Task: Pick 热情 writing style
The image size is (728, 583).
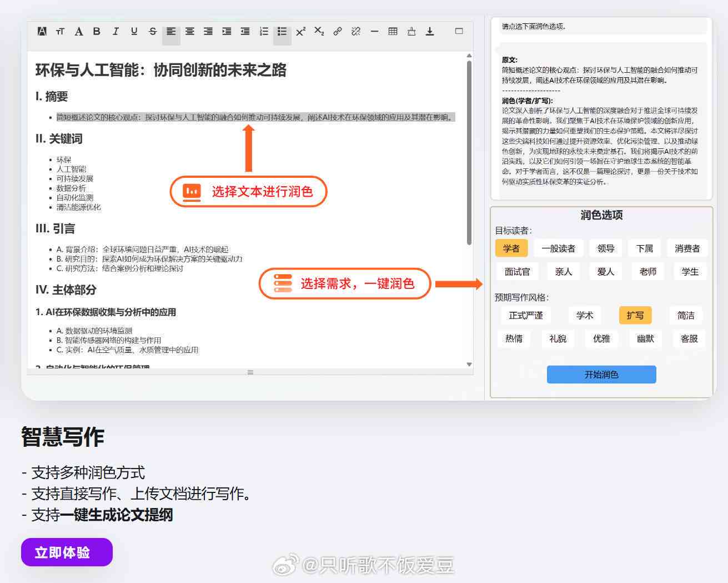Action: 514,338
